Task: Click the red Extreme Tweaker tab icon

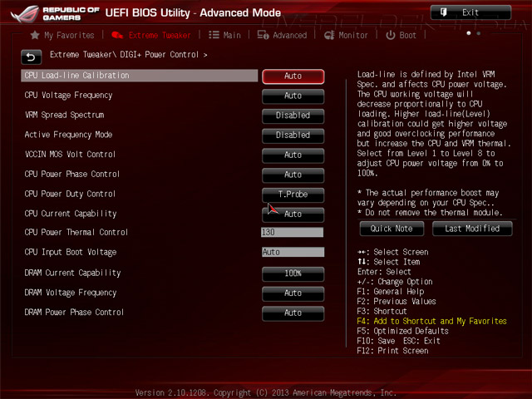Action: point(117,35)
